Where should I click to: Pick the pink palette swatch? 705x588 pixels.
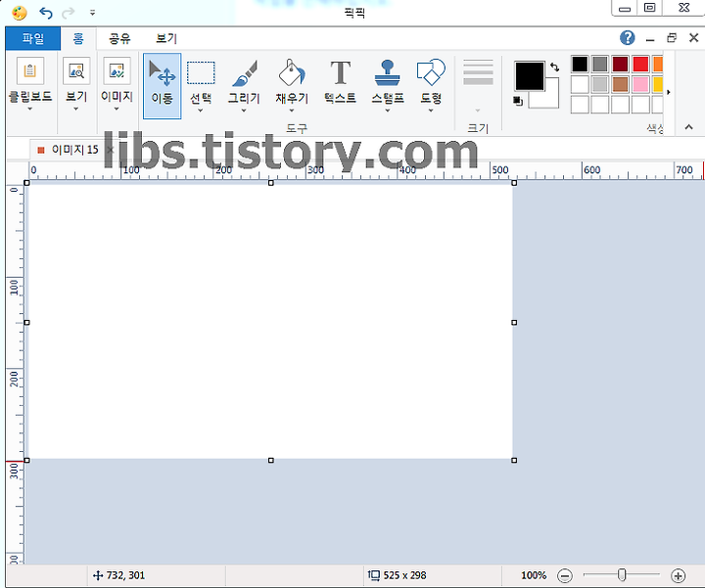tap(640, 84)
